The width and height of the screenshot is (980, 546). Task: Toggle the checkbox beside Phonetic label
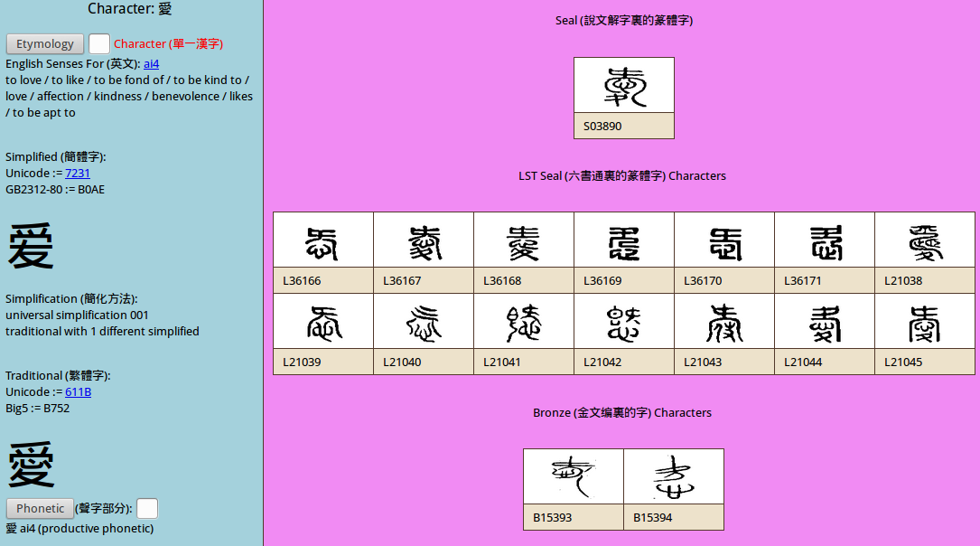[x=147, y=508]
